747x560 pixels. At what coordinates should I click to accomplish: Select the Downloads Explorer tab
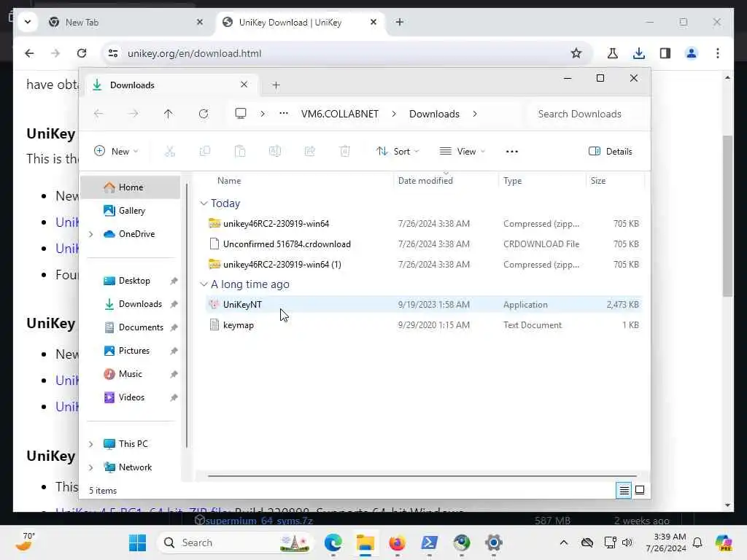click(x=171, y=85)
